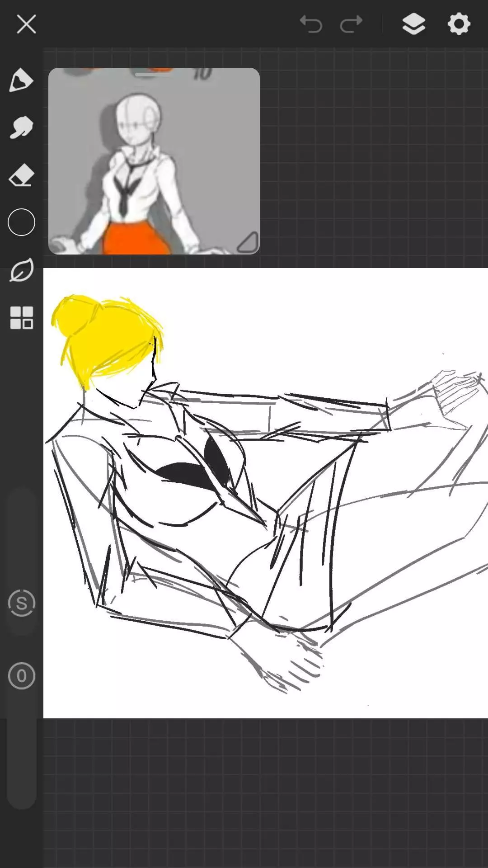Open the layers panel

point(413,24)
